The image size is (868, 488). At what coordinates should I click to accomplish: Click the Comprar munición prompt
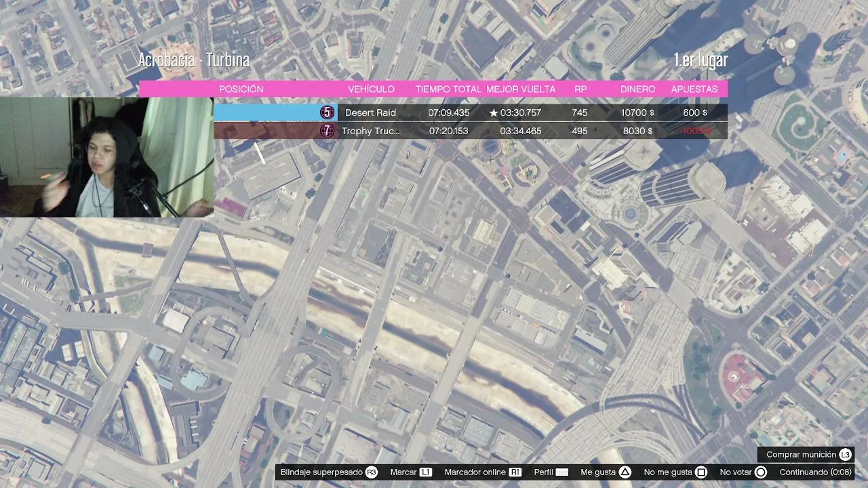click(801, 455)
